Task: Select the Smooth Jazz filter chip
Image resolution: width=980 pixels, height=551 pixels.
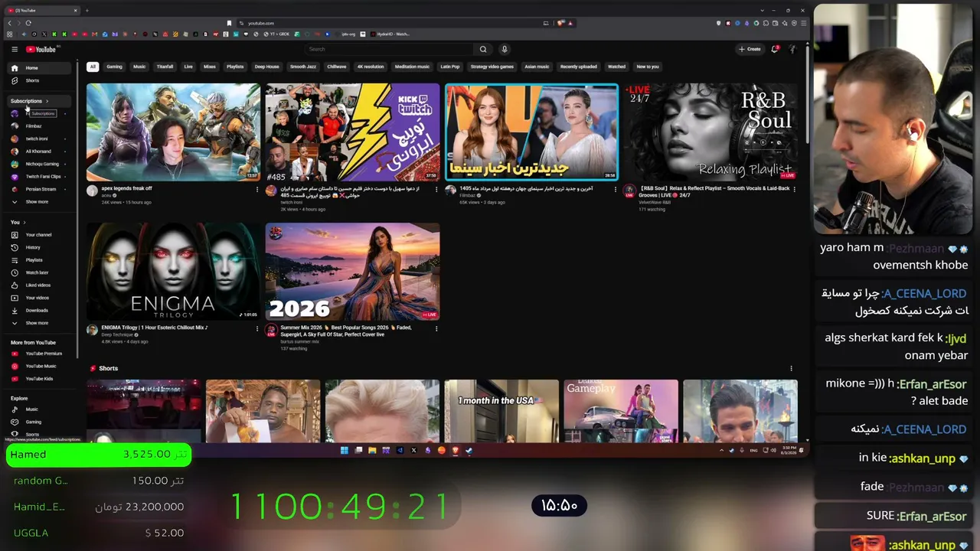Action: coord(303,67)
